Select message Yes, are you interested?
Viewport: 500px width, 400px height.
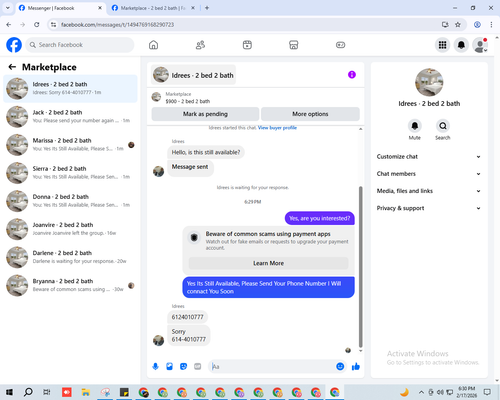[320, 218]
